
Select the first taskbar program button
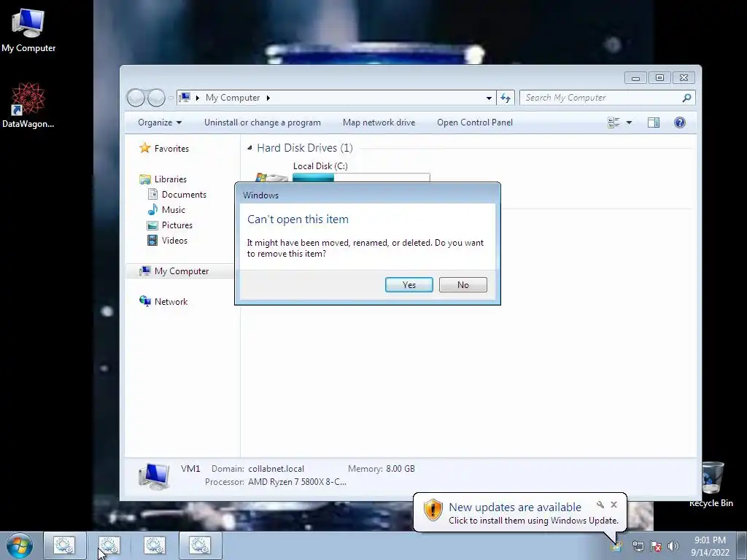point(64,545)
